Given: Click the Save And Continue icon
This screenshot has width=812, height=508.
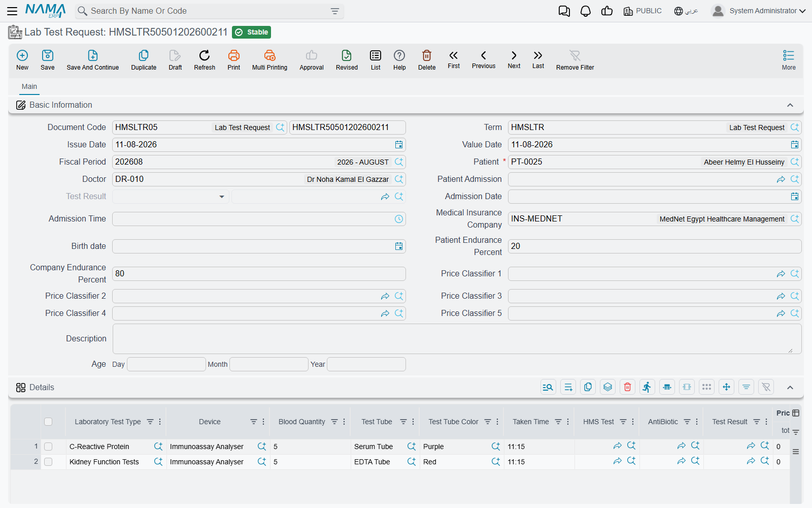Looking at the screenshot, I should (x=93, y=55).
